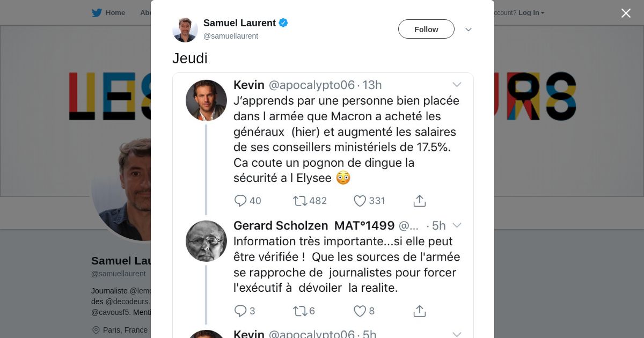Open dropdown chevron on Gerard Scholzen's tweet

tap(457, 225)
